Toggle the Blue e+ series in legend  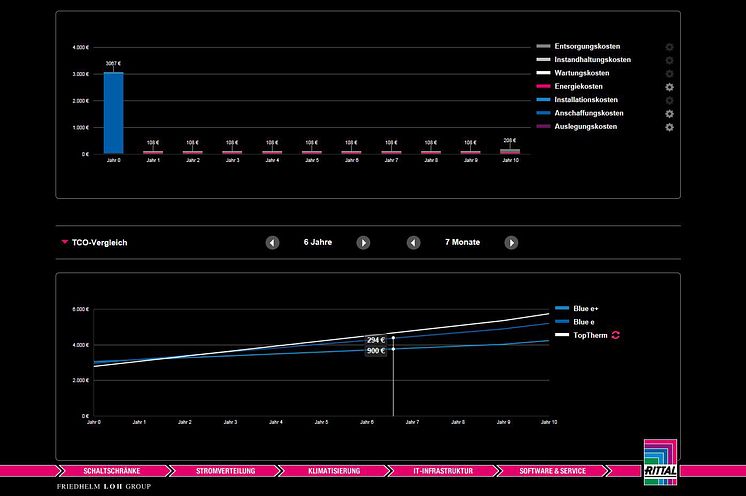tap(577, 308)
